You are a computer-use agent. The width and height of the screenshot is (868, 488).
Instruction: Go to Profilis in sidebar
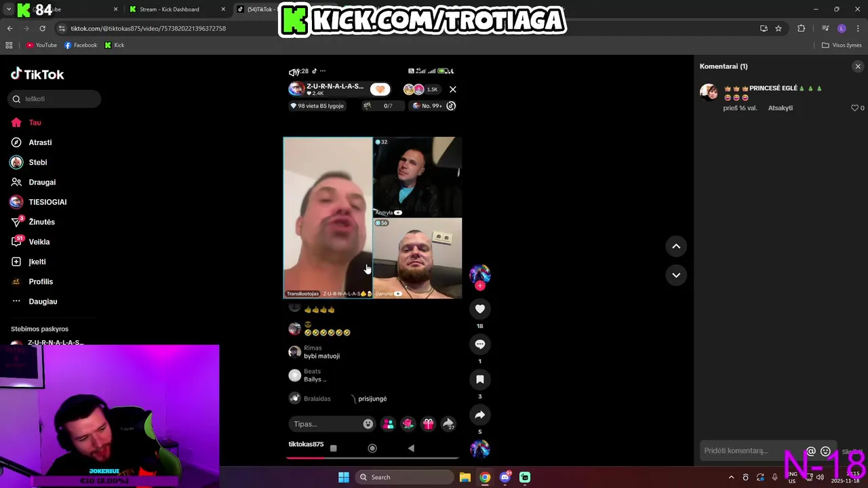click(x=32, y=281)
